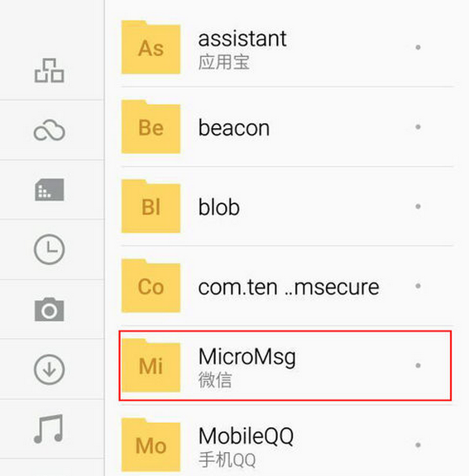Tap the options dot for blob
The width and height of the screenshot is (469, 476).
(x=418, y=207)
